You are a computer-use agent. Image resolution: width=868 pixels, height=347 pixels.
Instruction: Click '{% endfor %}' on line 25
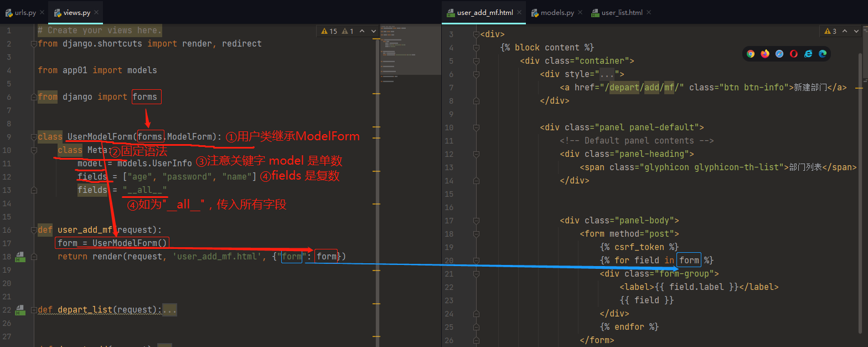tap(629, 327)
